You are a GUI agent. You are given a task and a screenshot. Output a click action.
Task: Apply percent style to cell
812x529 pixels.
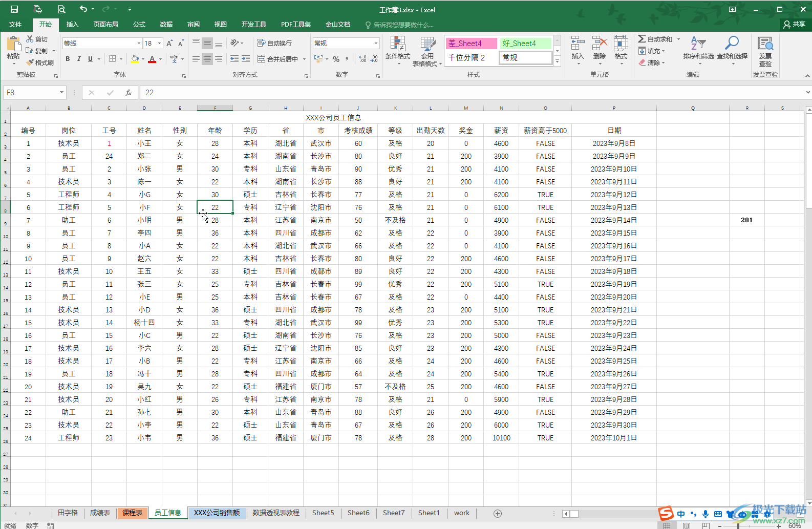[336, 59]
